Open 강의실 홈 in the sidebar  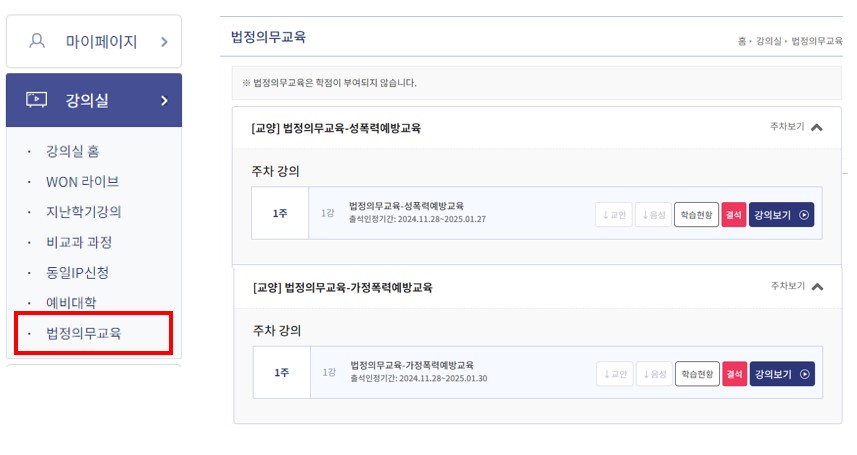[x=72, y=151]
